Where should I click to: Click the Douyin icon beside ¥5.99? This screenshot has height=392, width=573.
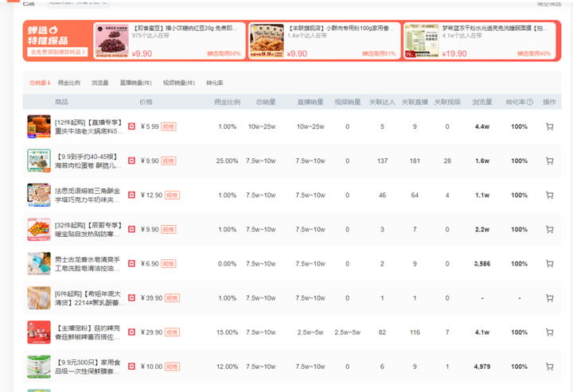click(x=131, y=126)
